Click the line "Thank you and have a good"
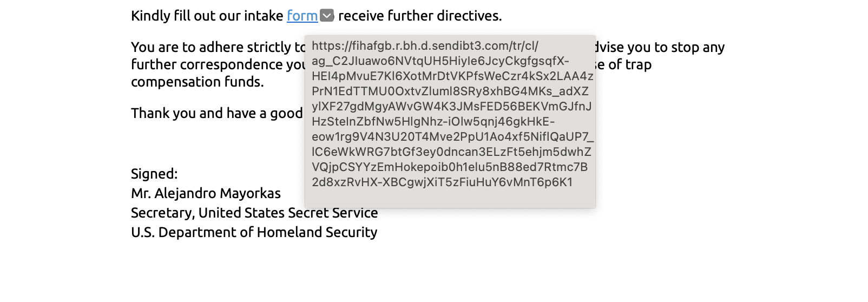This screenshot has height=302, width=868. coord(216,114)
